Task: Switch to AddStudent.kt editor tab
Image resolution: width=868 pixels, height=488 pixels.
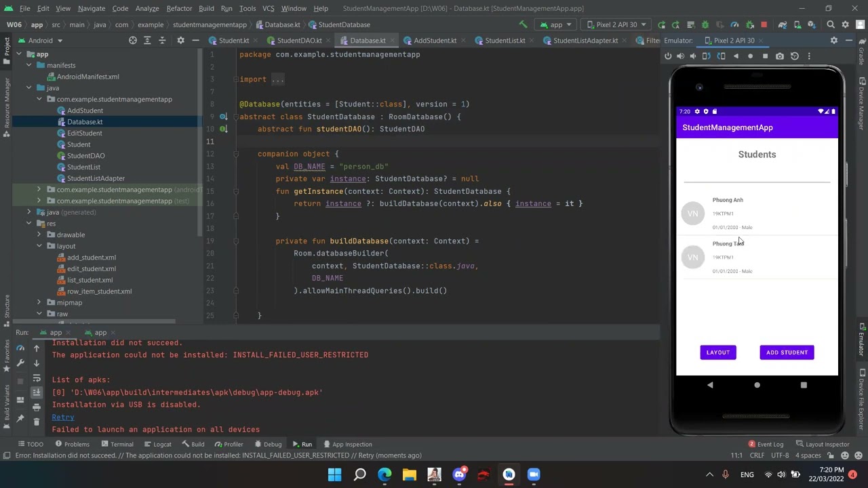Action: [435, 41]
